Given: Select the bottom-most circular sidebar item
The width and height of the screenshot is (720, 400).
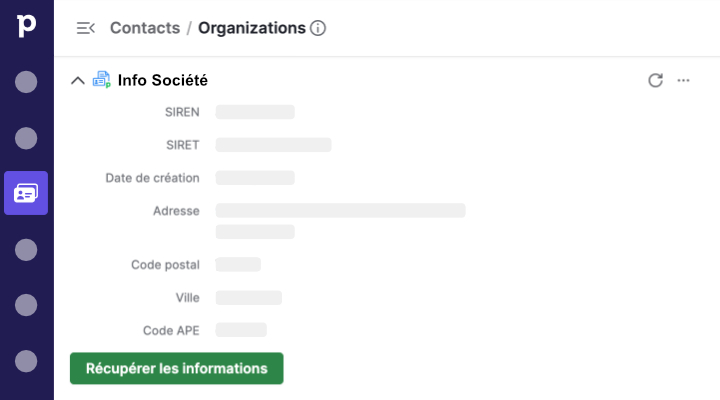Looking at the screenshot, I should pyautogui.click(x=26, y=360).
